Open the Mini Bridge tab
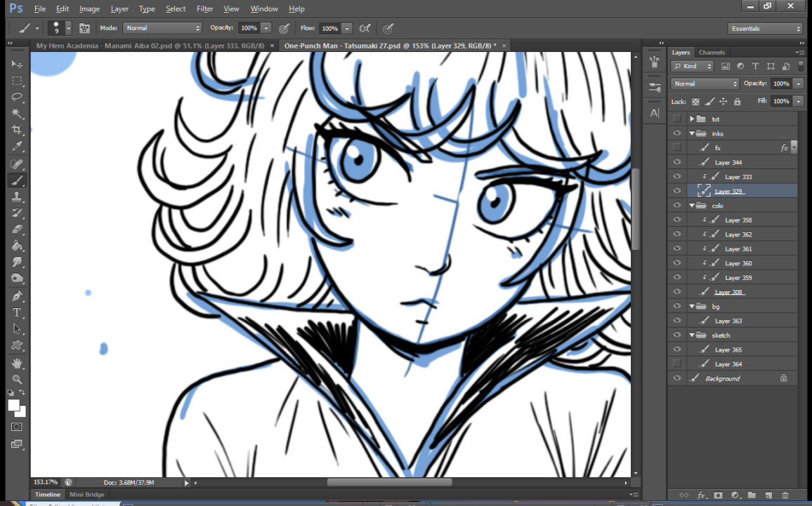The width and height of the screenshot is (812, 506). pyautogui.click(x=87, y=495)
